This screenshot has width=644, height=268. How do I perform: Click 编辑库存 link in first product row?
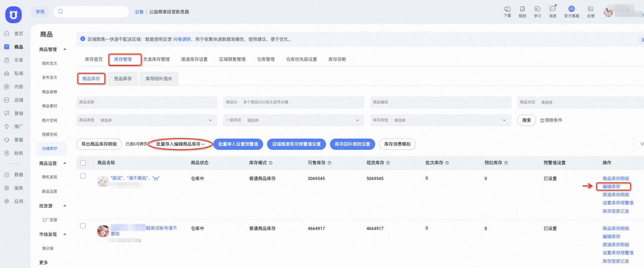point(611,187)
